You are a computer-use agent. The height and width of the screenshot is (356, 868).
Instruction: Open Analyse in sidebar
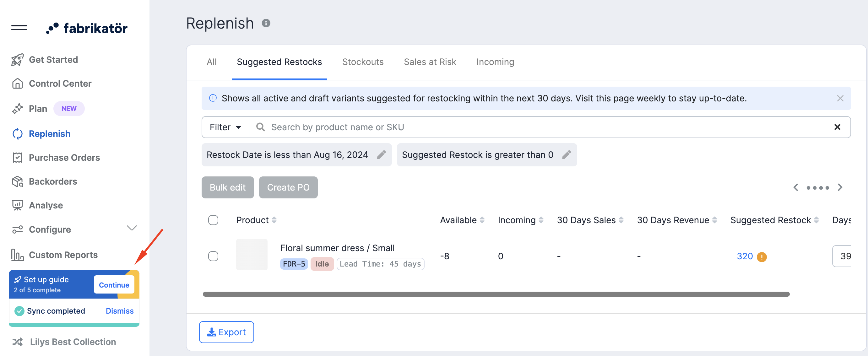(46, 205)
